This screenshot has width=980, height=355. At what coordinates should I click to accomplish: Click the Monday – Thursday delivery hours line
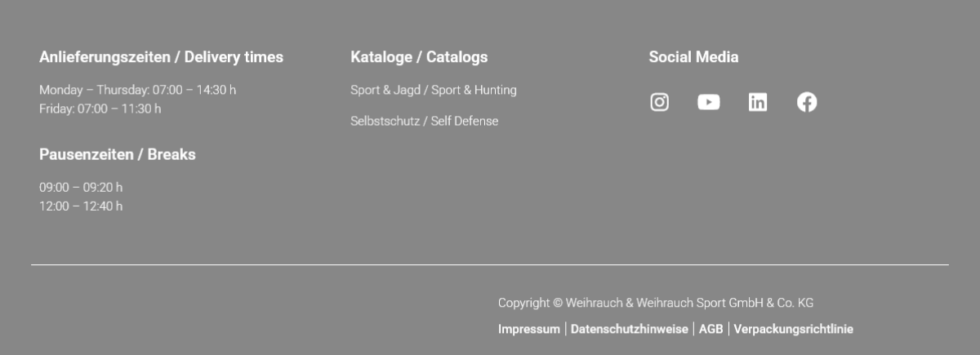pyautogui.click(x=137, y=90)
